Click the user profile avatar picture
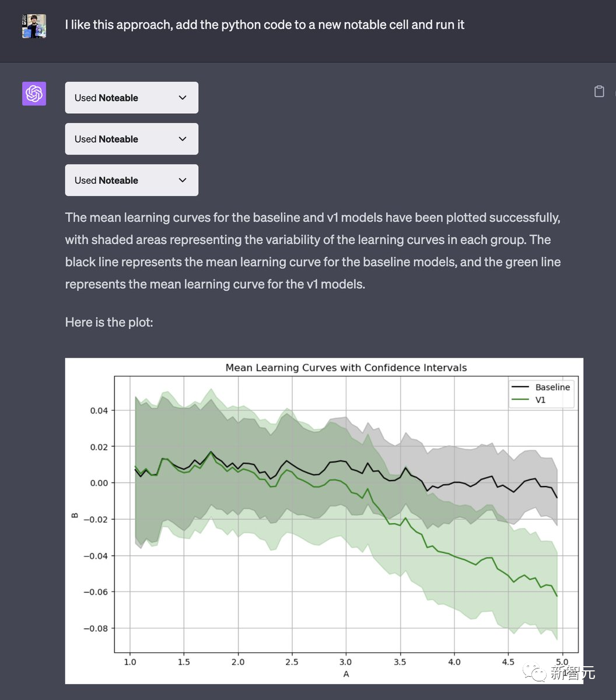The height and width of the screenshot is (700, 616). 34,26
